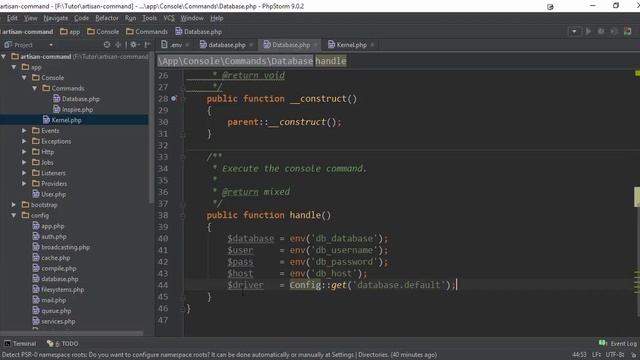This screenshot has height=360, width=640.
Task: Hide the Project tool window
Action: (147, 44)
